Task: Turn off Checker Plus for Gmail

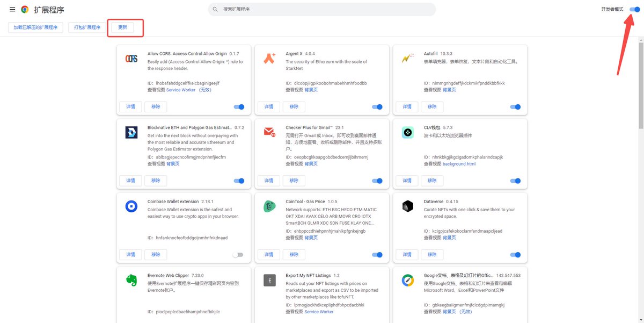Action: 377,181
